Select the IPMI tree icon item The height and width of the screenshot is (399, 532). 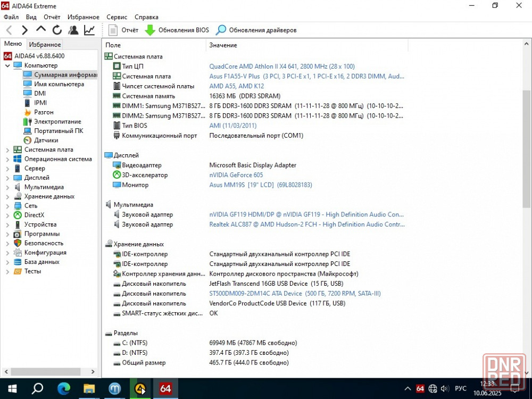point(28,103)
